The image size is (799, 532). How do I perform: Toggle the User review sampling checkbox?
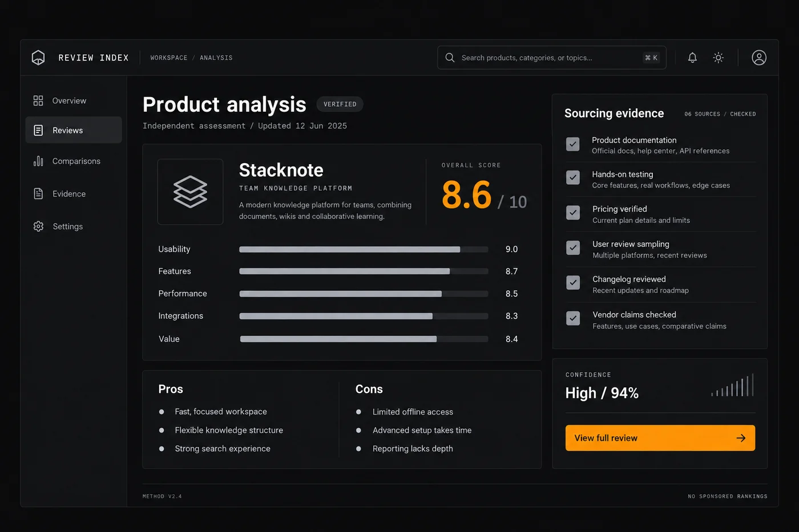[x=573, y=247]
